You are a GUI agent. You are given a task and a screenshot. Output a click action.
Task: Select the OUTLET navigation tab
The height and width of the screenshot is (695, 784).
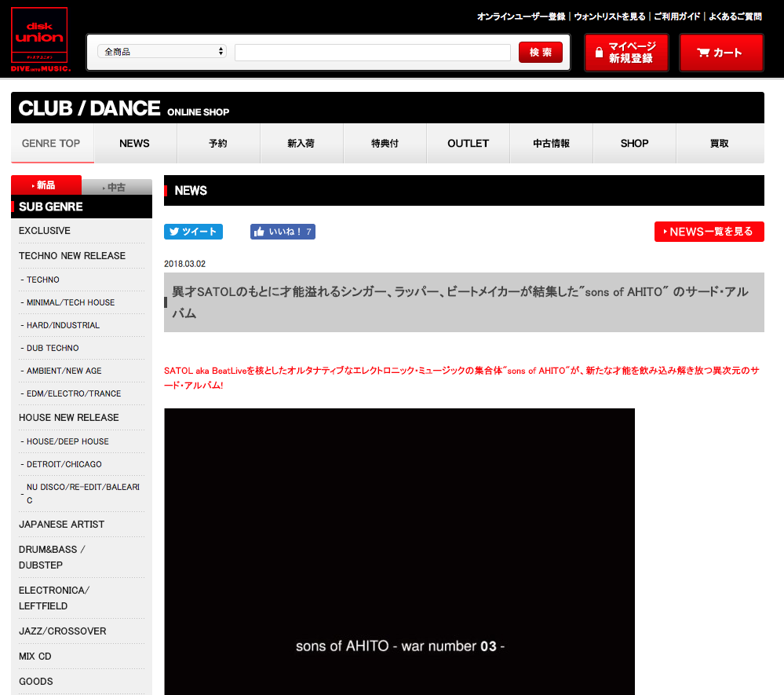pos(468,144)
